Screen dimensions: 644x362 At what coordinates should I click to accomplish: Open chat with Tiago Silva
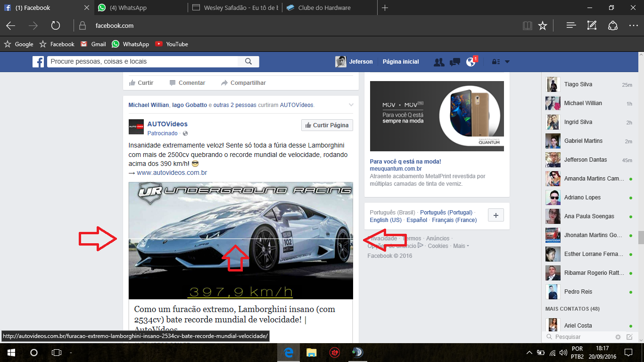click(589, 84)
